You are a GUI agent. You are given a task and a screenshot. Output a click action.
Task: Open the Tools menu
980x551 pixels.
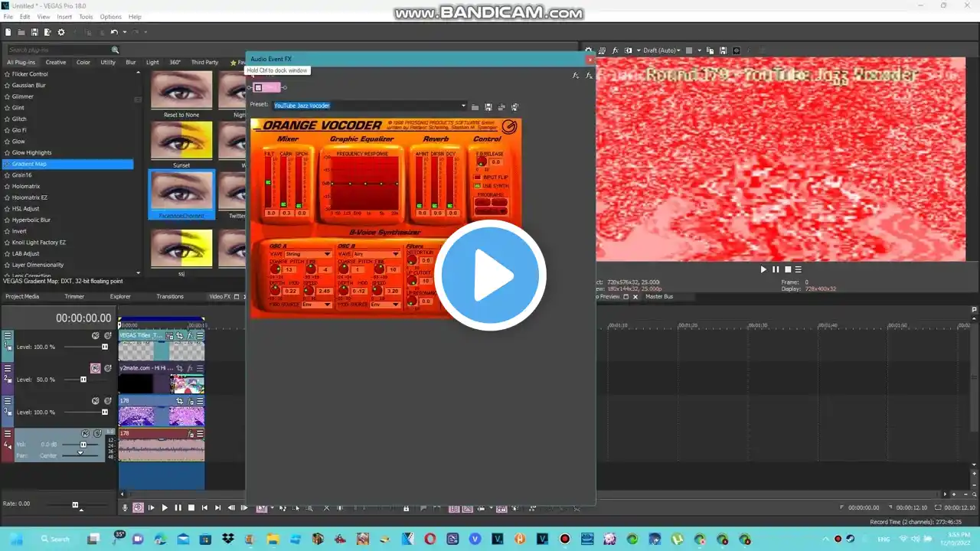(x=86, y=17)
